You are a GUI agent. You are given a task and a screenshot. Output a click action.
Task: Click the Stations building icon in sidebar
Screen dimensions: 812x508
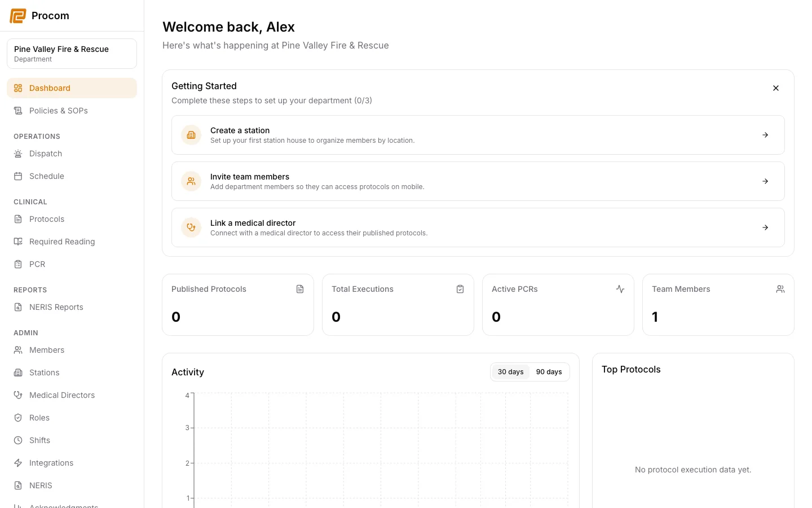[18, 373]
